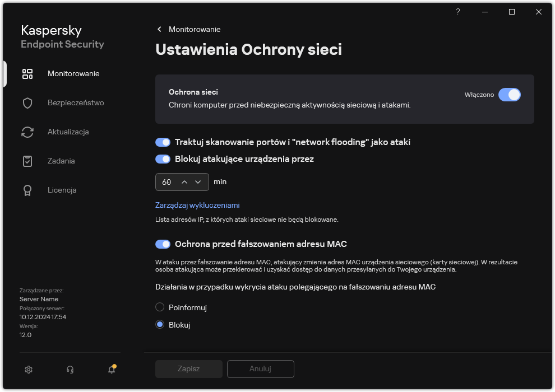View Licencja information
The width and height of the screenshot is (555, 392).
coord(62,190)
